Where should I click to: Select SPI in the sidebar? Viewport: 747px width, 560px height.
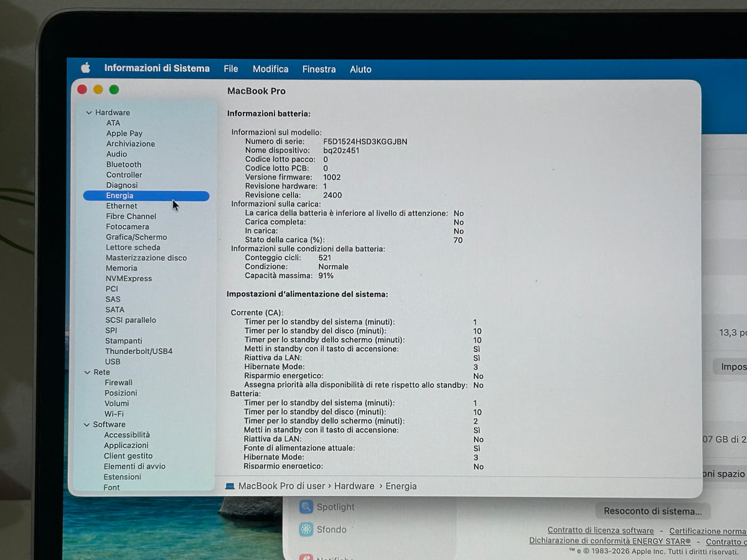111,330
